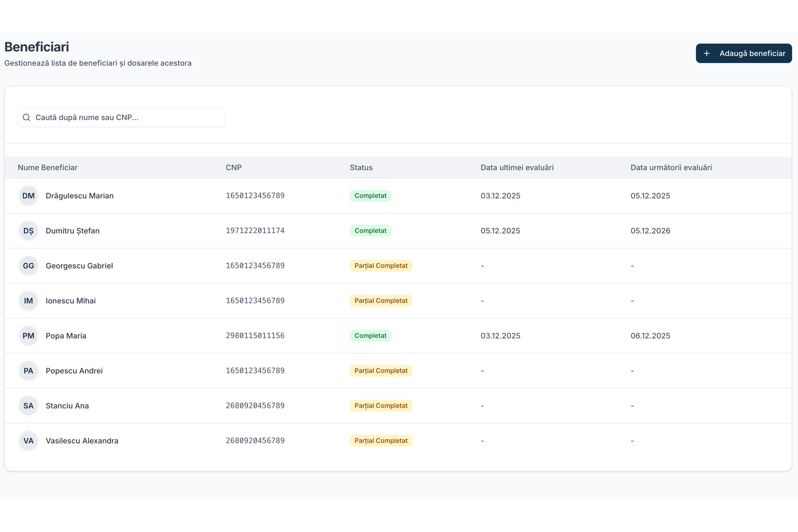798x532 pixels.
Task: Select the Vasilescu Alexandra name
Action: [82, 440]
